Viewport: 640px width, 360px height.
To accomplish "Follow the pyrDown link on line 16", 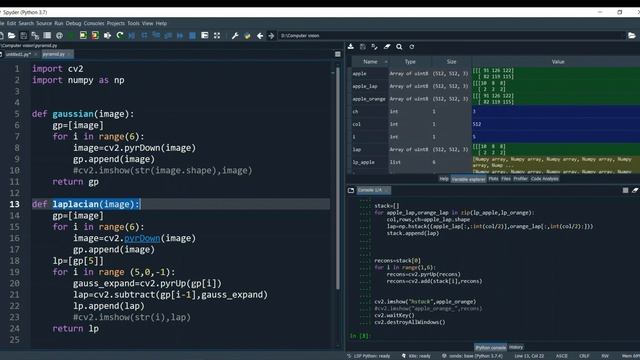I will click(x=142, y=238).
